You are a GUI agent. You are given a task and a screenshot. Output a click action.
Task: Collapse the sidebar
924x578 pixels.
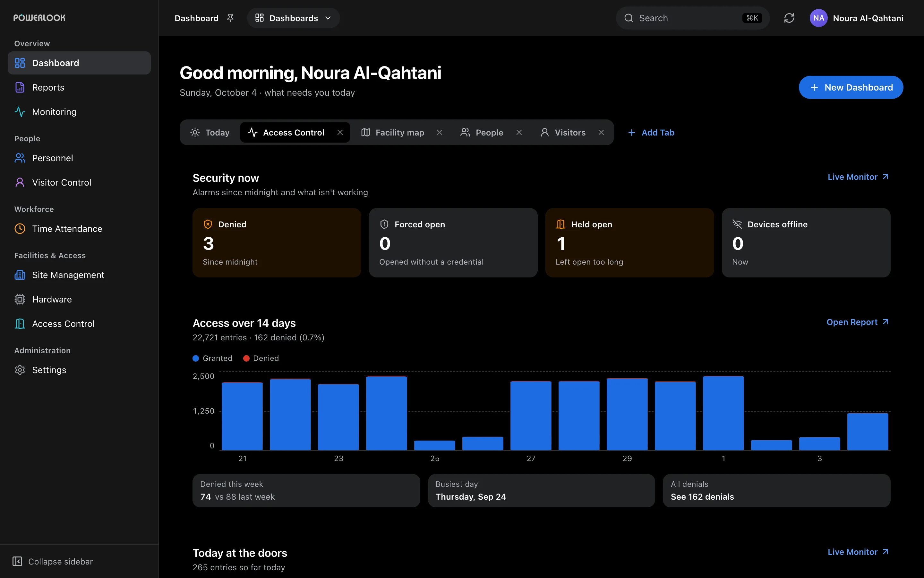point(53,562)
